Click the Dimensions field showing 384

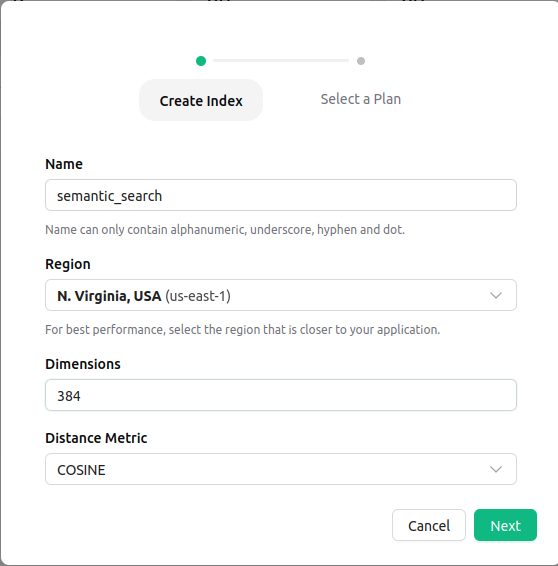pos(281,395)
